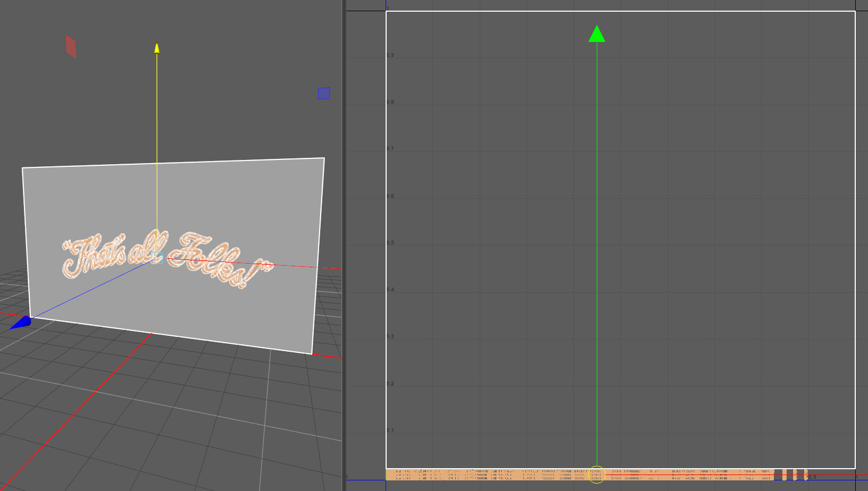The width and height of the screenshot is (868, 491).
Task: Select the blue plane handle in 3D viewport
Action: coord(324,94)
